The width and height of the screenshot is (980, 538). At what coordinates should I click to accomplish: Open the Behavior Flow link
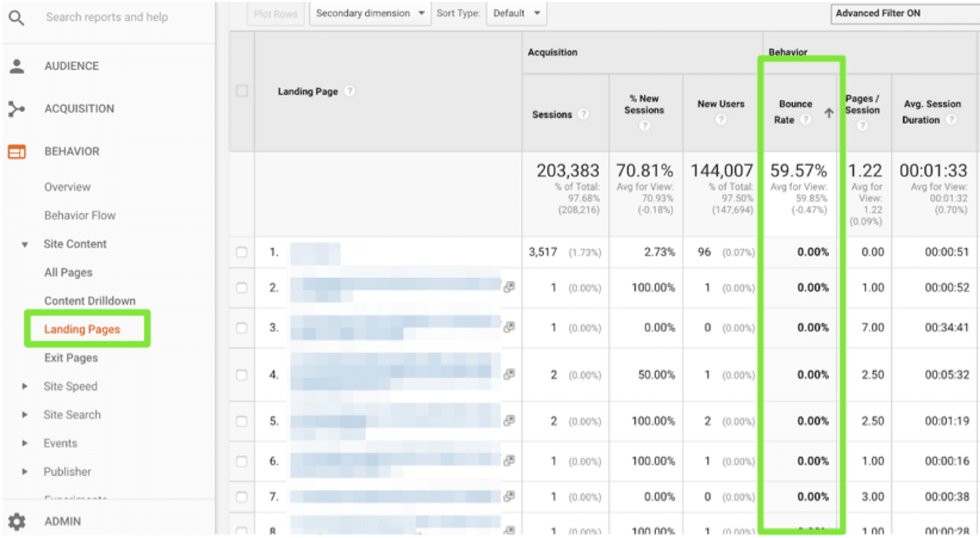point(80,216)
